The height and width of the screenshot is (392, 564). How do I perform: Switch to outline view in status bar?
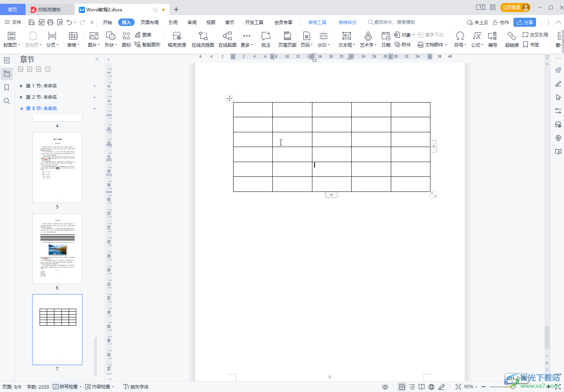(x=412, y=387)
